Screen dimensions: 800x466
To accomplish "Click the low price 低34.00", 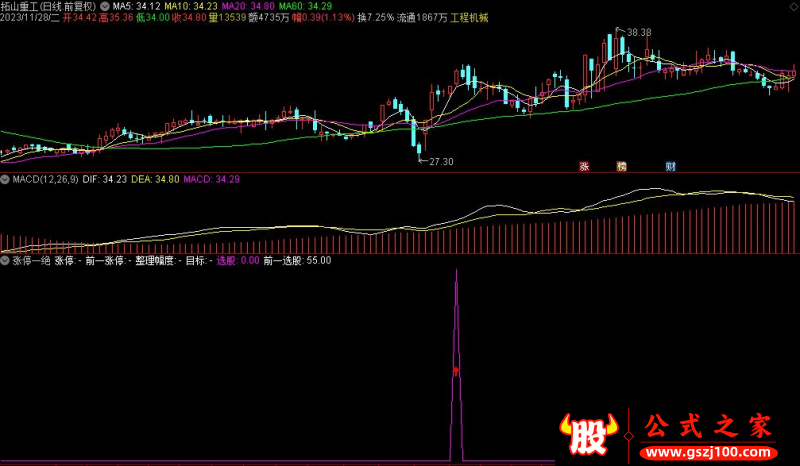I will click(x=153, y=18).
